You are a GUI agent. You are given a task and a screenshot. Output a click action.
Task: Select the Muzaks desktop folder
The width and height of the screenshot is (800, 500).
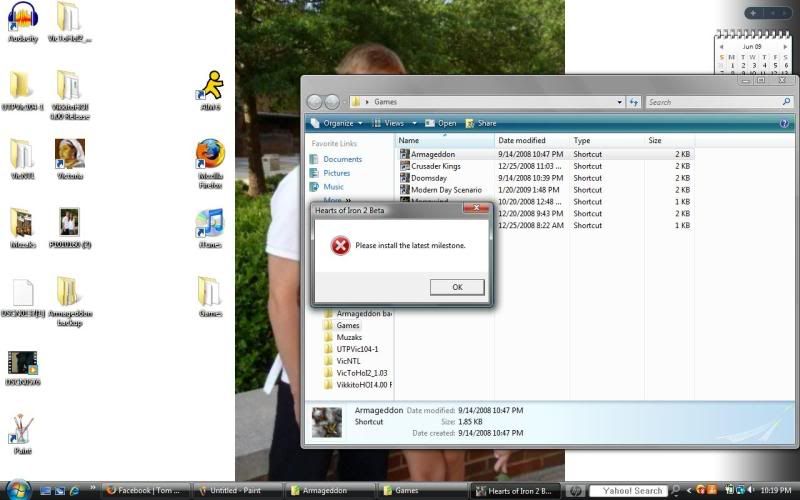coord(22,228)
